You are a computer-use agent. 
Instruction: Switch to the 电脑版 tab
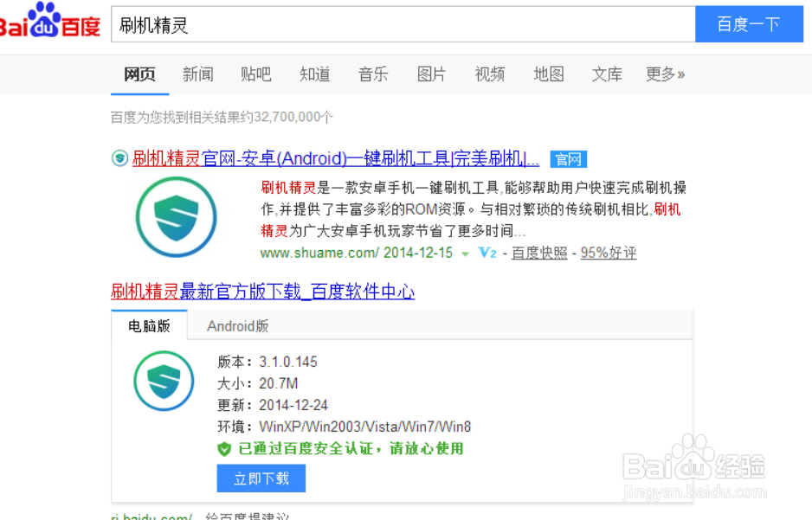(x=147, y=326)
